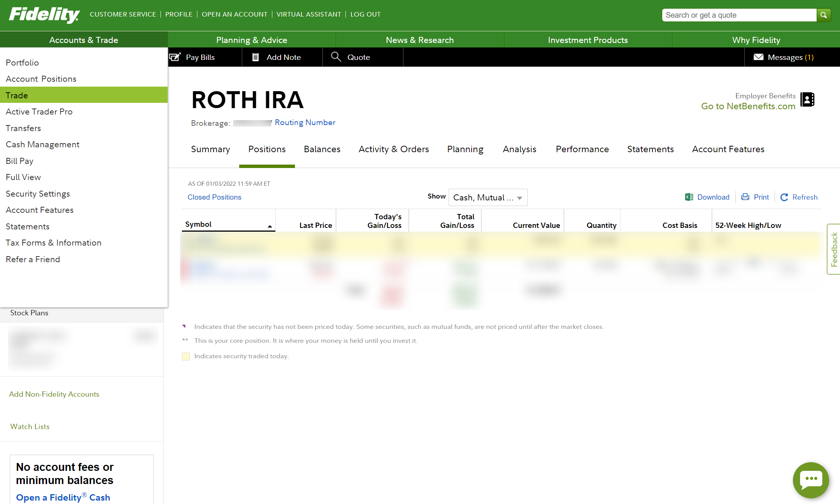Viewport: 840px width, 504px height.
Task: Select Cash Management menu item
Action: [84, 144]
